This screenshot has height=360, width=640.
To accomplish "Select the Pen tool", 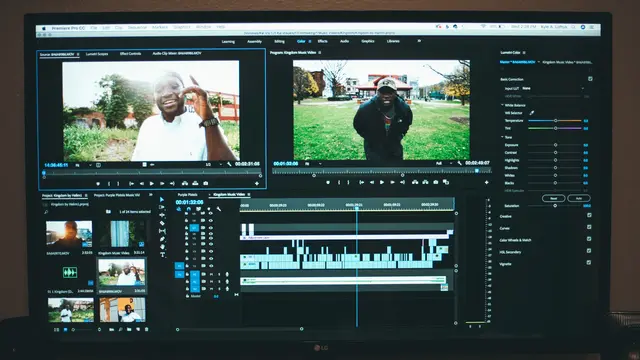I will point(162,239).
